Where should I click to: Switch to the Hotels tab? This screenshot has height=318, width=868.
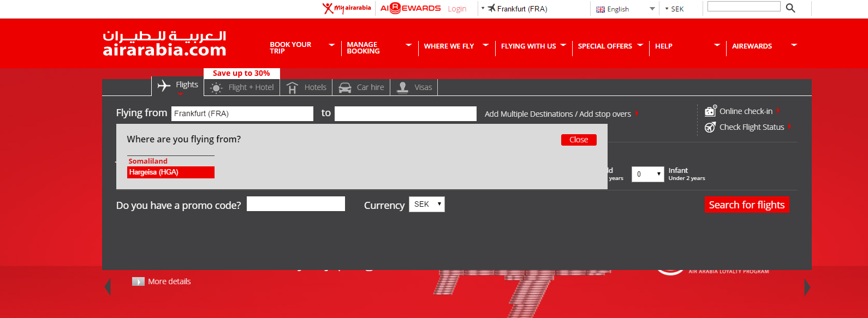306,87
